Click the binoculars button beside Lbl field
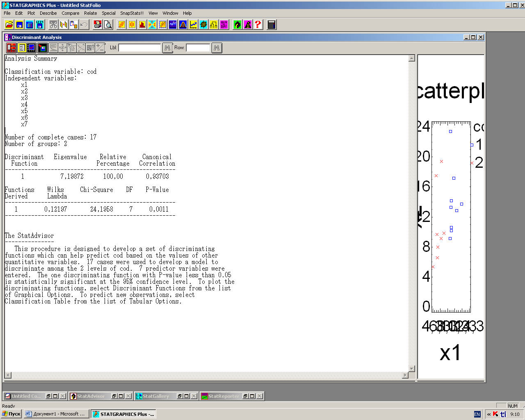The height and width of the screenshot is (420, 525). [x=167, y=48]
